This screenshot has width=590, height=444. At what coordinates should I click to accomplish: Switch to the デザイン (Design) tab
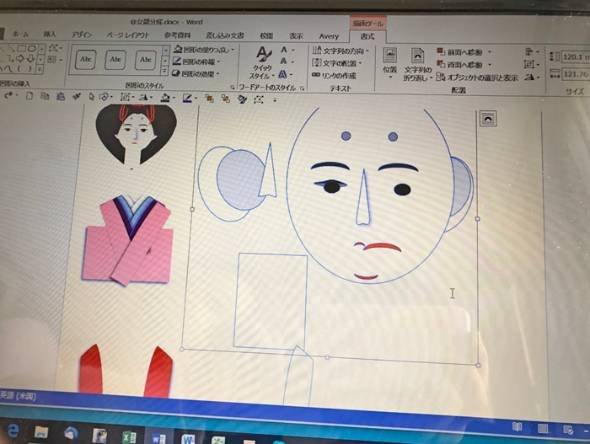pos(82,35)
